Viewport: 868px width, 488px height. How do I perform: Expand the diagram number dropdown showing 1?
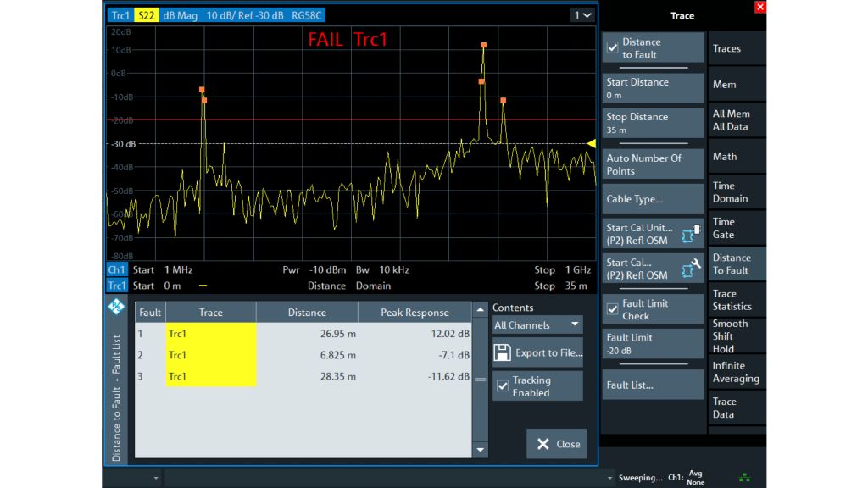pyautogui.click(x=582, y=15)
